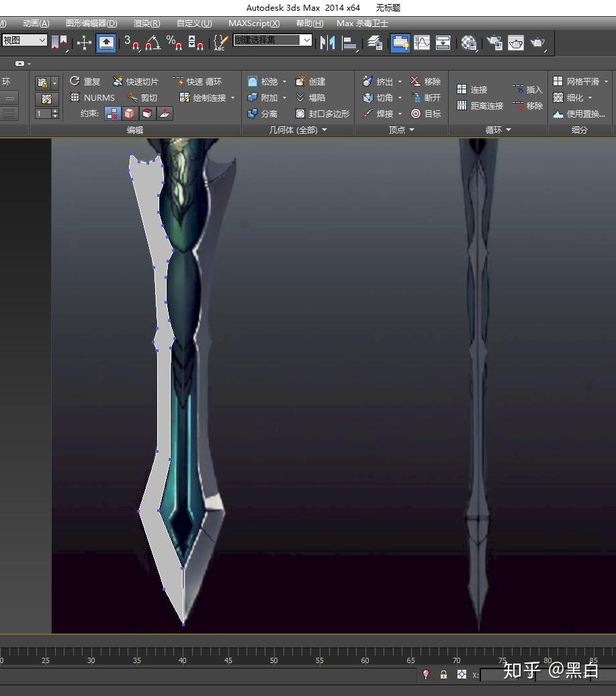Open the 自定义(U) menu
616x696 pixels.
coord(194,23)
